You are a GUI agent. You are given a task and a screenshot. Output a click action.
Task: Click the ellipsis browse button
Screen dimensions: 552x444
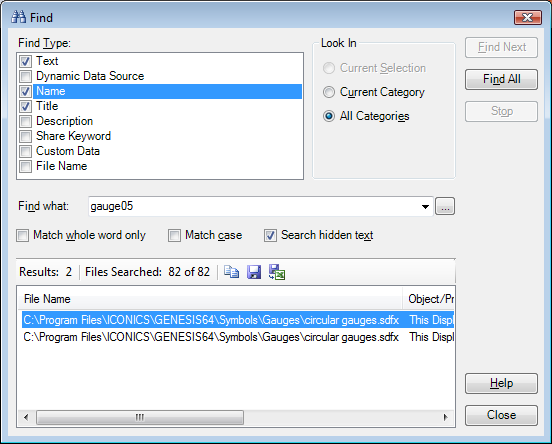tap(445, 206)
